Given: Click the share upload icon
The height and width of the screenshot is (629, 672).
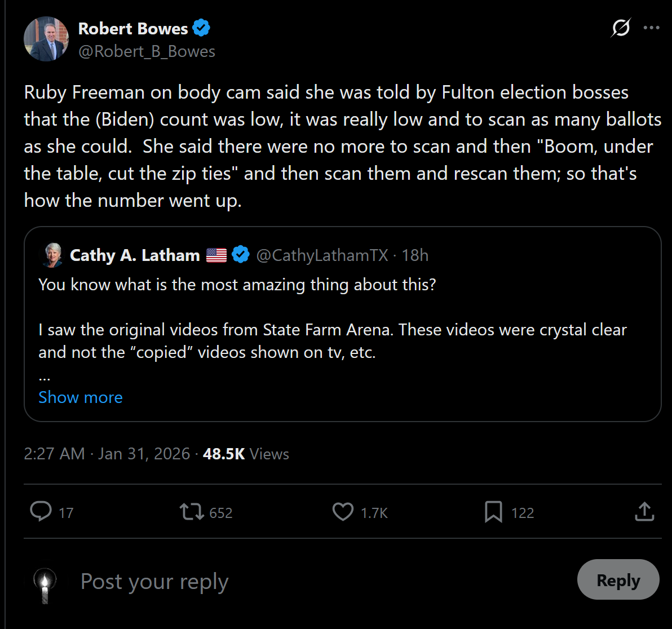Looking at the screenshot, I should pyautogui.click(x=644, y=512).
